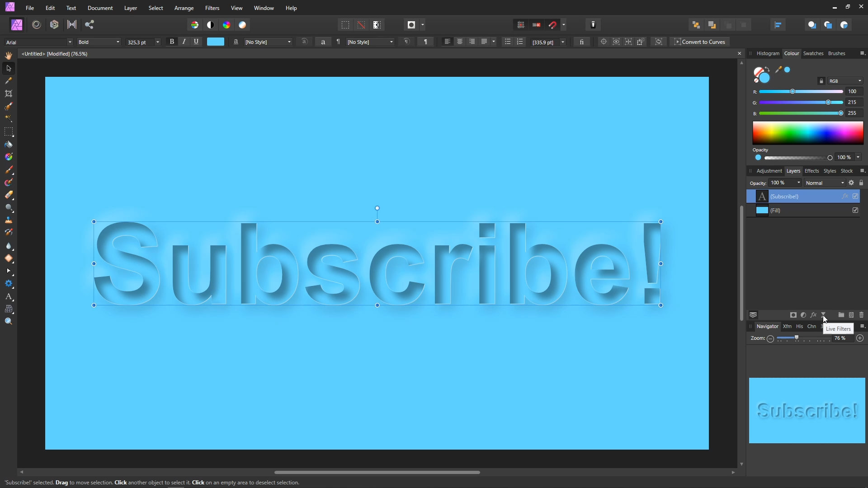
Task: Open the Arial font family dropdown
Action: pos(70,42)
